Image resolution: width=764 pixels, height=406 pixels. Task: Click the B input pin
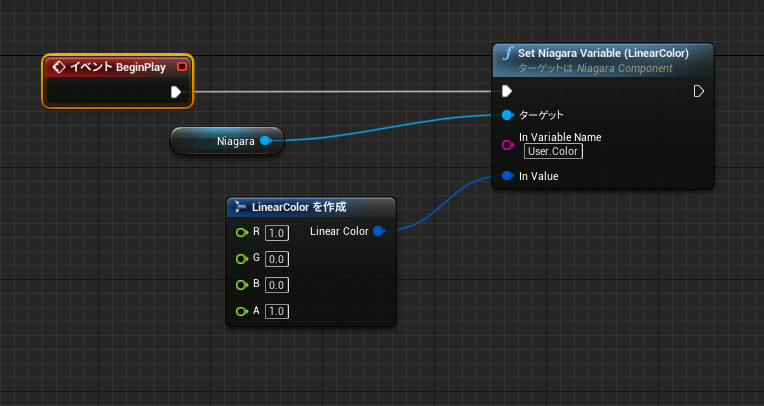[242, 285]
